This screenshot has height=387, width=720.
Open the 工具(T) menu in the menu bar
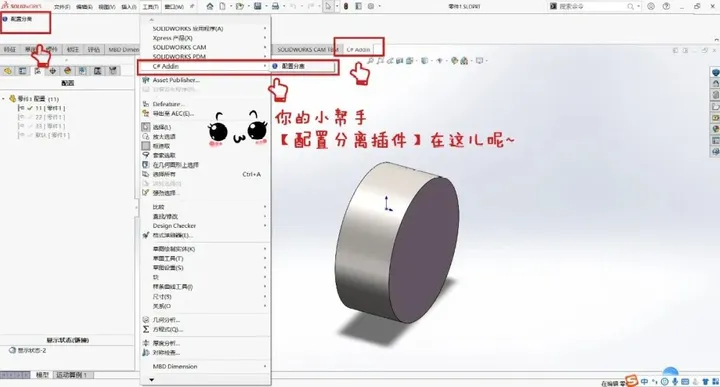151,7
